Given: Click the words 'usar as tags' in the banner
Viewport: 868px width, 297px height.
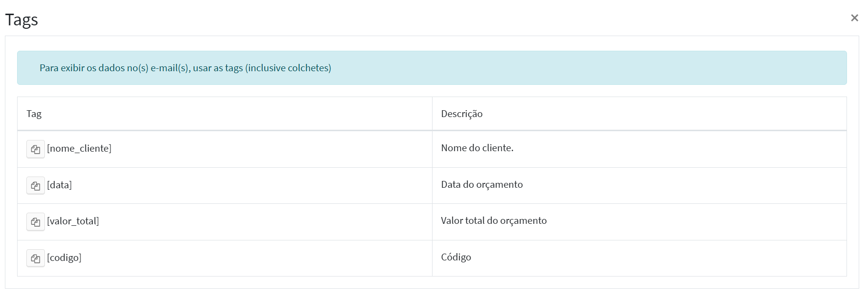Looking at the screenshot, I should pyautogui.click(x=218, y=68).
